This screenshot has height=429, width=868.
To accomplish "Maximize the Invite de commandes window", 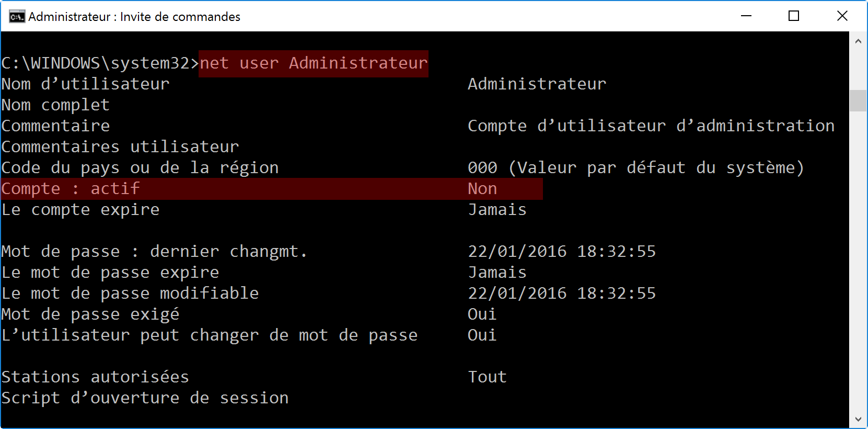I will pyautogui.click(x=794, y=16).
